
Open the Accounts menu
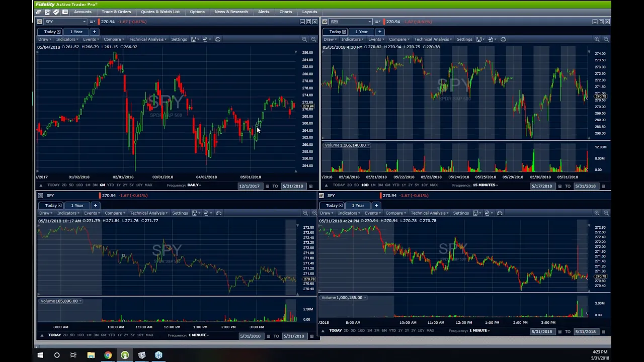coord(83,12)
